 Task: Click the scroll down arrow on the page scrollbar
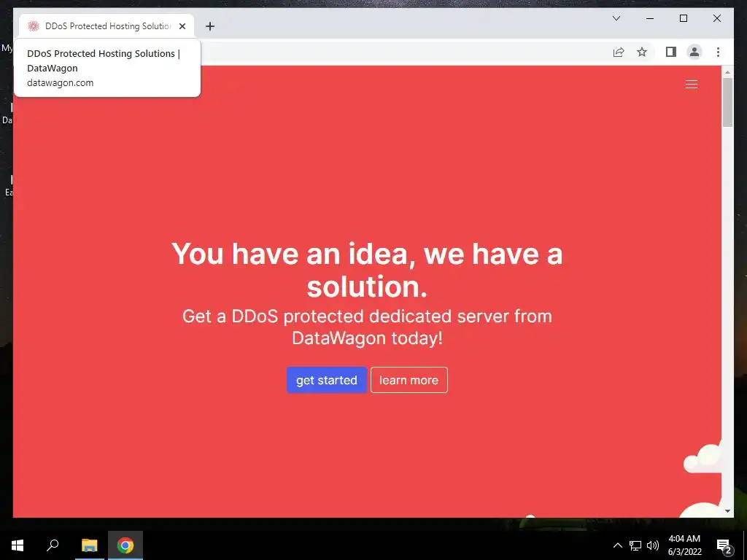click(727, 511)
